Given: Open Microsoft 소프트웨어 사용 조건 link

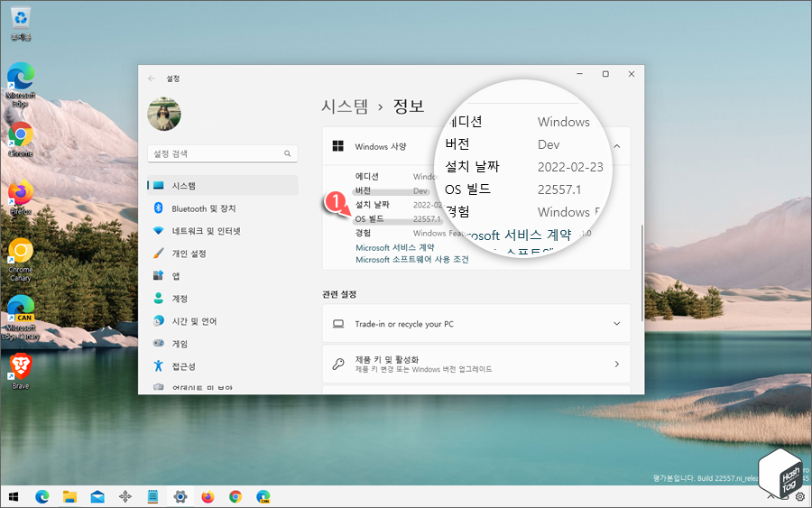Looking at the screenshot, I should 411,260.
